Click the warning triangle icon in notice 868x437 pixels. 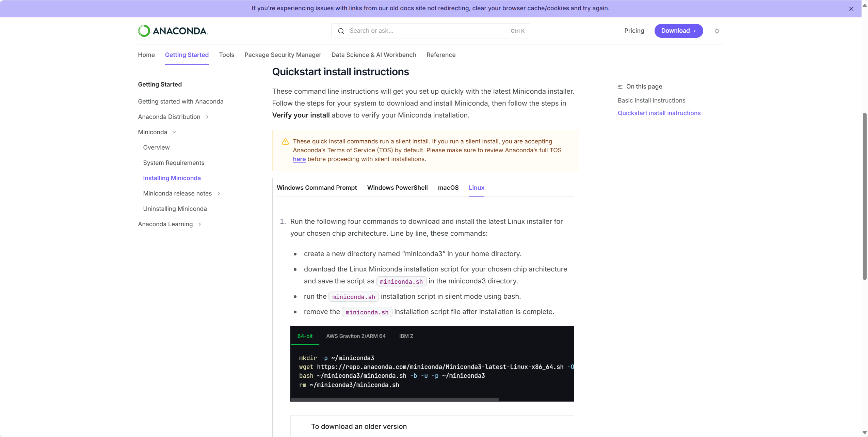(x=285, y=142)
